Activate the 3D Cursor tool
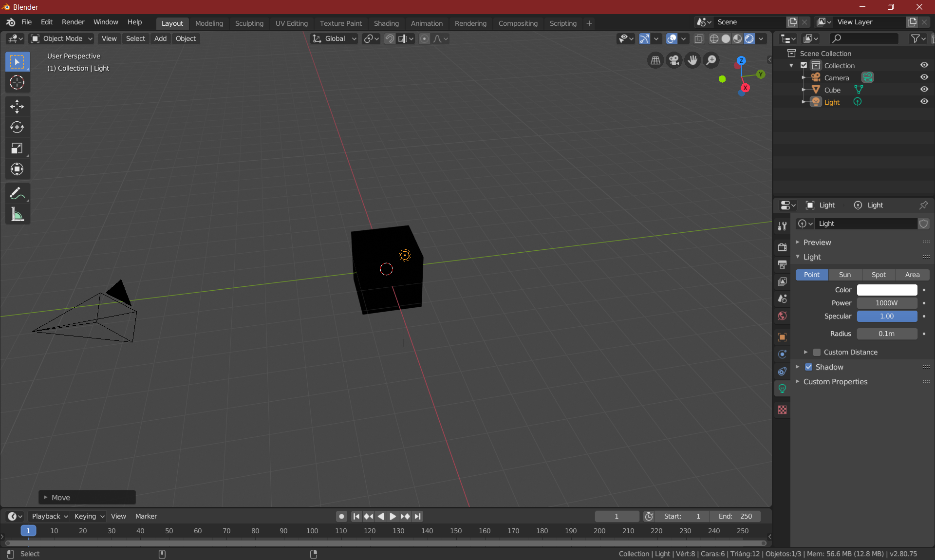The image size is (935, 560). [17, 83]
